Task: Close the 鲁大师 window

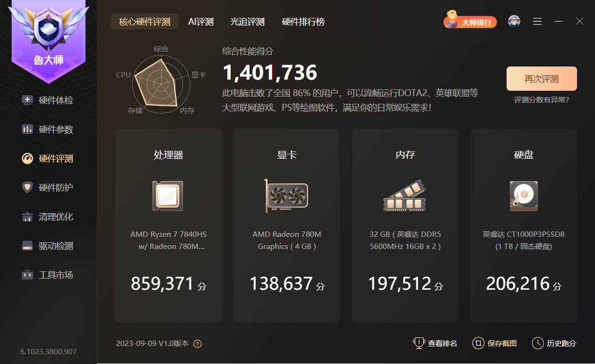Action: 579,21
